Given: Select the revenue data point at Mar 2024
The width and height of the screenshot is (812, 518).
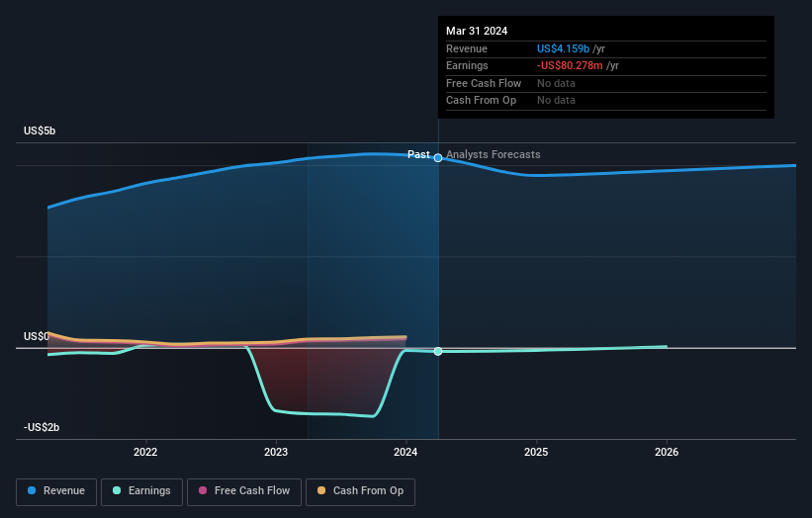Looking at the screenshot, I should click(438, 158).
